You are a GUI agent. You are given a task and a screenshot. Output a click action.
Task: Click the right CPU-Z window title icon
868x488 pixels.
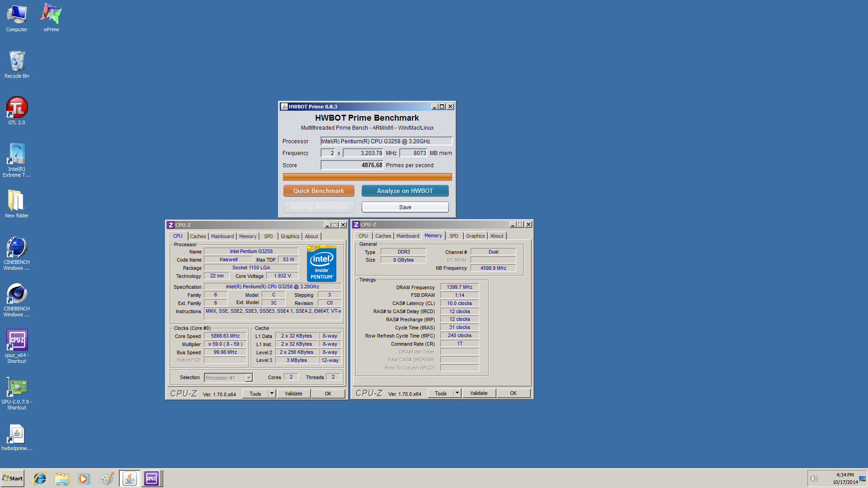(356, 225)
